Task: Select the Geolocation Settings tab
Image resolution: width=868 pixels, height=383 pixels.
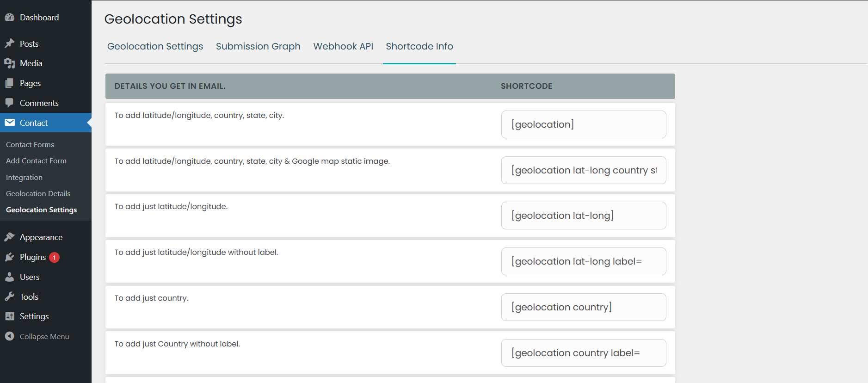Action: [x=155, y=46]
